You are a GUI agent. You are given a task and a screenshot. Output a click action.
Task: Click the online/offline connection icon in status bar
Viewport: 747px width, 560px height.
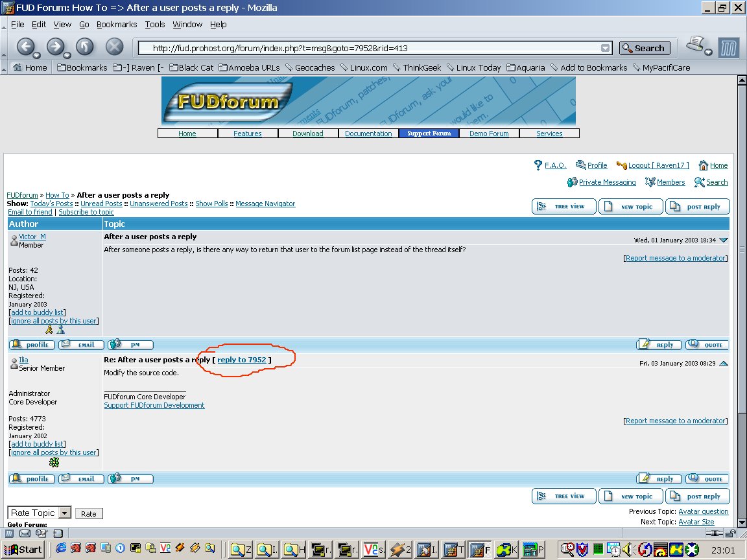(x=714, y=533)
